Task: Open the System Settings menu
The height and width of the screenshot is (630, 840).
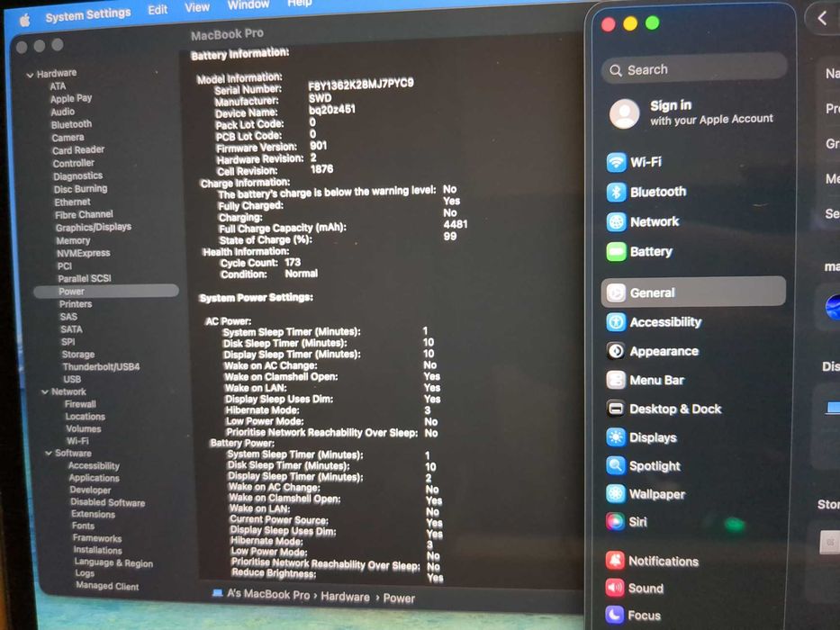Action: [88, 14]
